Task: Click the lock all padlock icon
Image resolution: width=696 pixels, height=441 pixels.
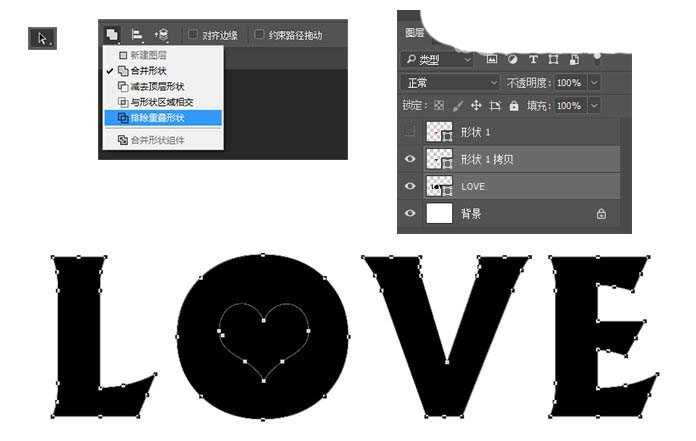Action: [x=514, y=105]
